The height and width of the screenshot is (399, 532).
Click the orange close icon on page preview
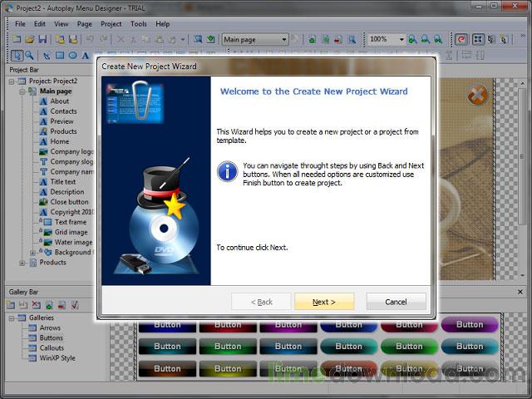(x=476, y=96)
